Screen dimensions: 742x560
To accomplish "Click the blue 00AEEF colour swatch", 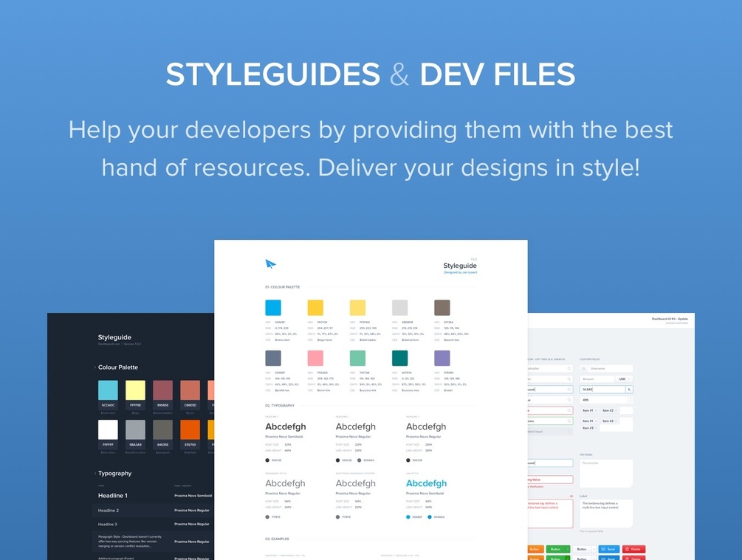I will coord(273,308).
